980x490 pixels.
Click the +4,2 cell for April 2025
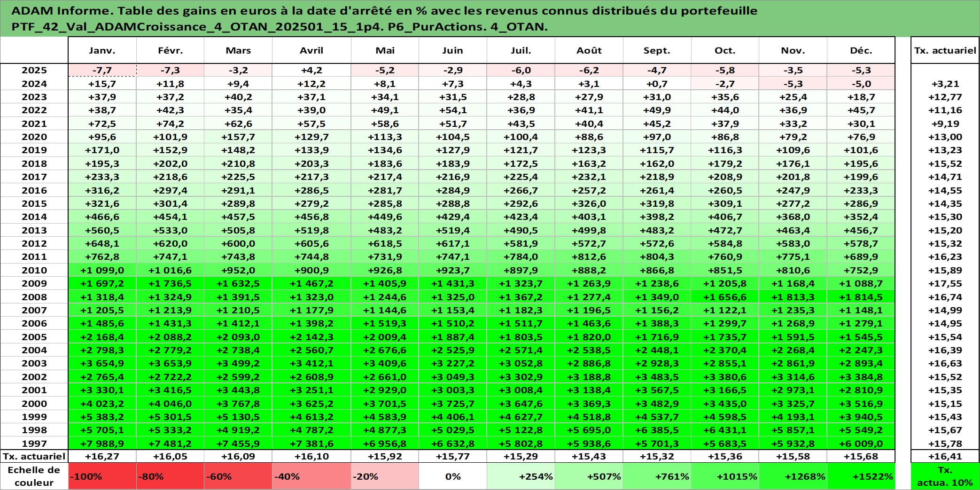pyautogui.click(x=311, y=70)
